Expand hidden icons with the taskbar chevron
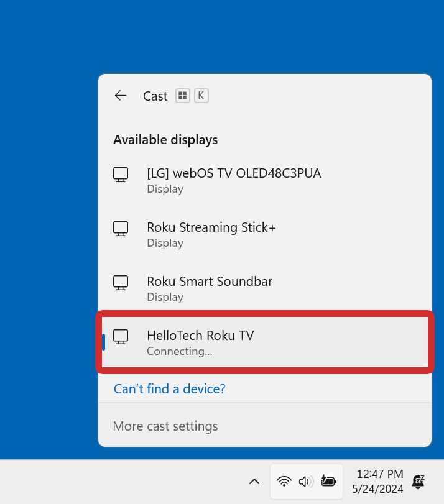This screenshot has height=504, width=444. click(x=254, y=481)
